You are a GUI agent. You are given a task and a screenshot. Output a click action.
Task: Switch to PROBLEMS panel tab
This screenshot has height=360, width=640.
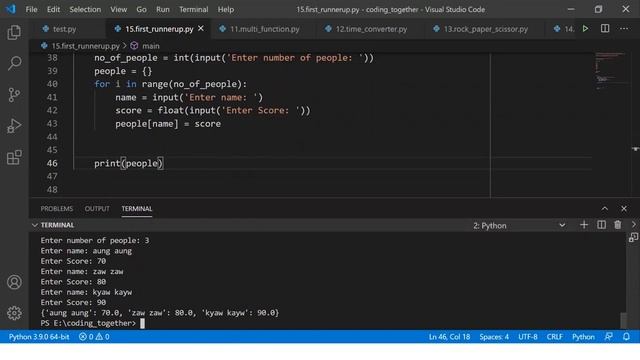click(x=57, y=209)
